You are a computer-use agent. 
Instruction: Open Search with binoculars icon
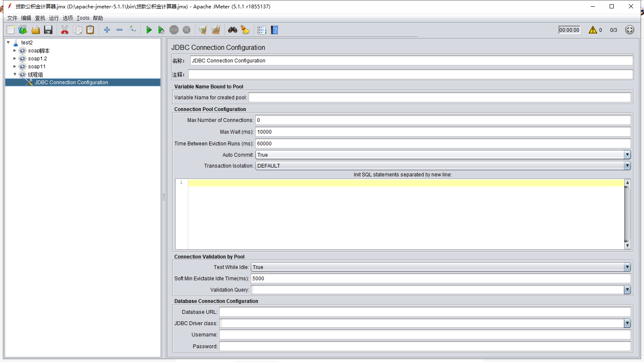coord(233,30)
